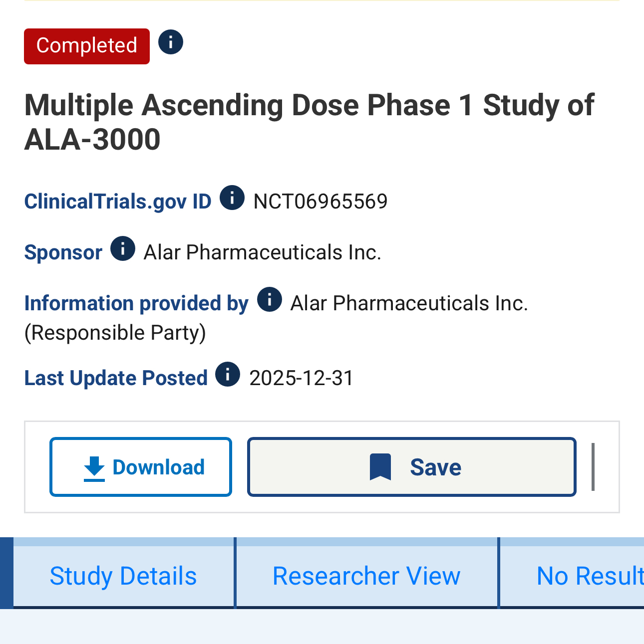This screenshot has width=644, height=644.
Task: Click the Sponsor label
Action: 63,252
